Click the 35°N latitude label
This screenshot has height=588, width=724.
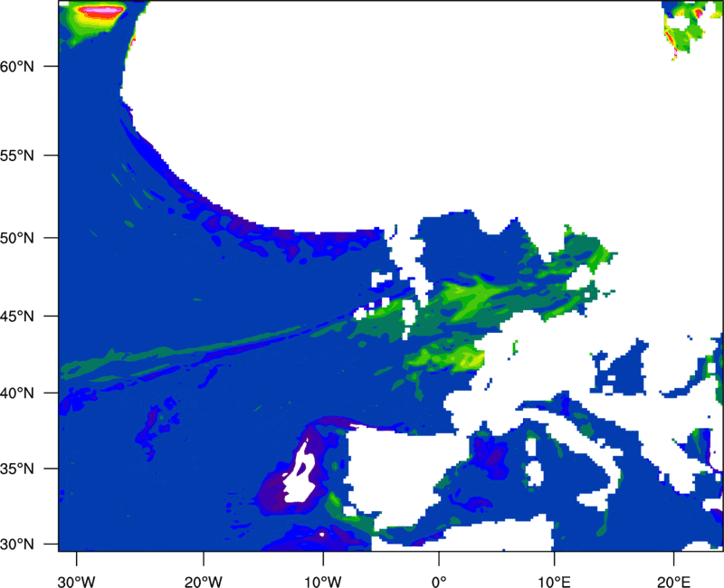pyautogui.click(x=17, y=469)
